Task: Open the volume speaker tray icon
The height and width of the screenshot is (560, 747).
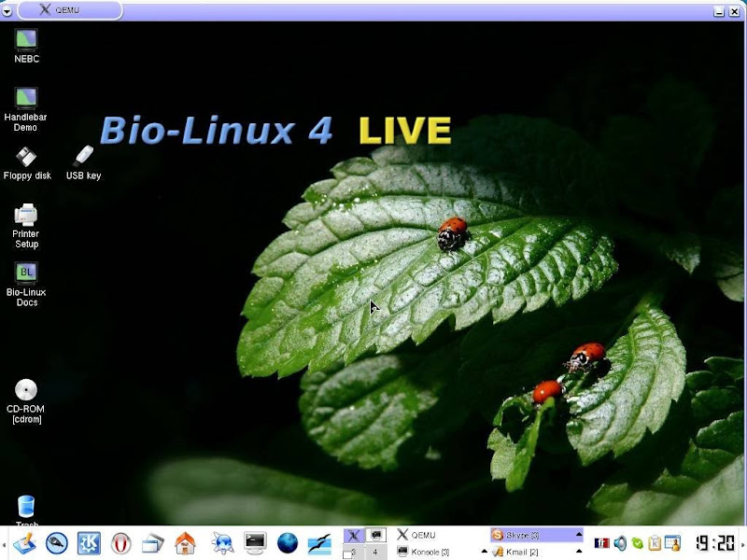Action: point(620,543)
